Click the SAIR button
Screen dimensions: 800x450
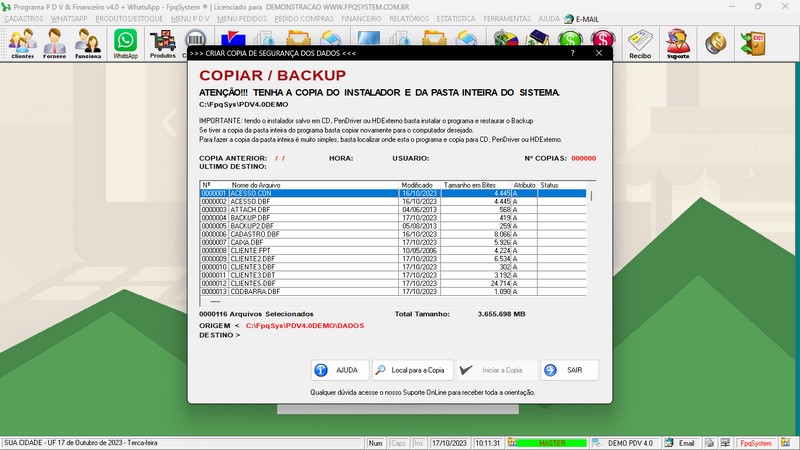click(569, 370)
